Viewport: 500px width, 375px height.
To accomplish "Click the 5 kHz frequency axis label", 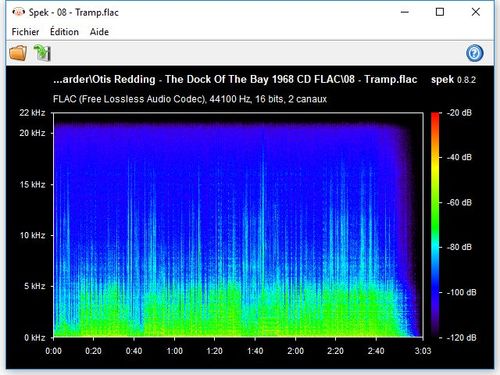I will coord(34,286).
